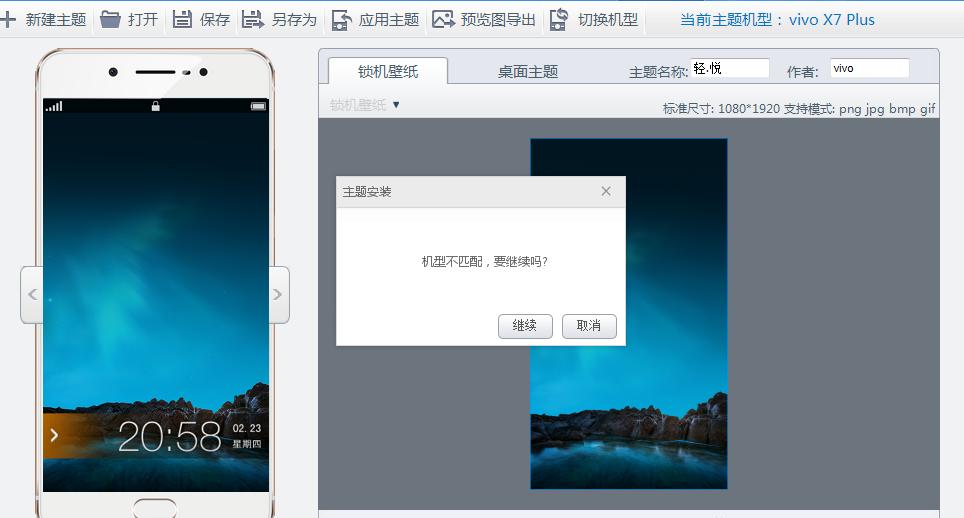Viewport: 964px width, 518px height.
Task: Click the save-as icon
Action: point(252,20)
